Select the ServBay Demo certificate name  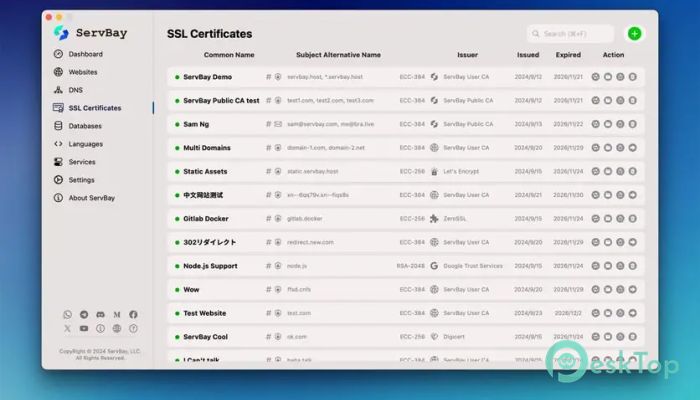tap(208, 77)
